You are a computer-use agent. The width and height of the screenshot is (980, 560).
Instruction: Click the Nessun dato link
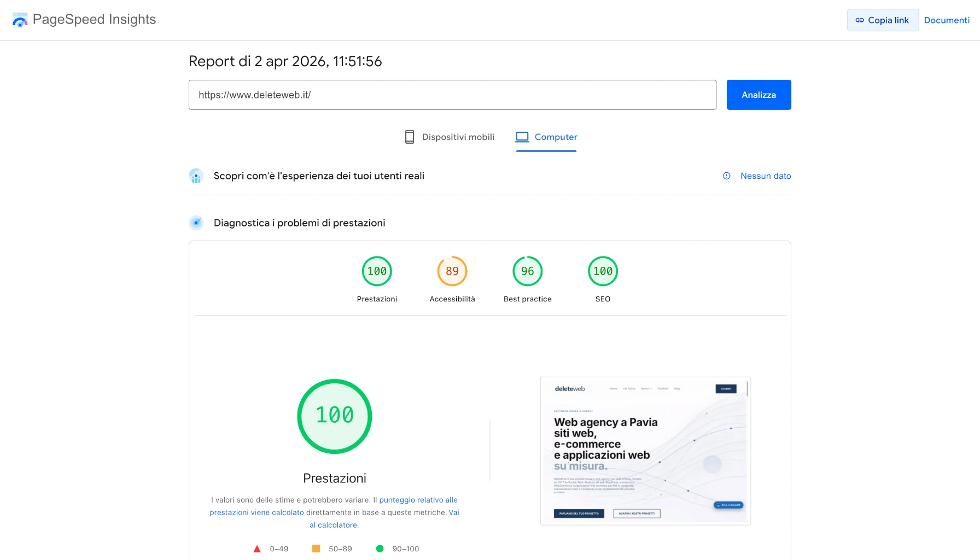pyautogui.click(x=765, y=176)
